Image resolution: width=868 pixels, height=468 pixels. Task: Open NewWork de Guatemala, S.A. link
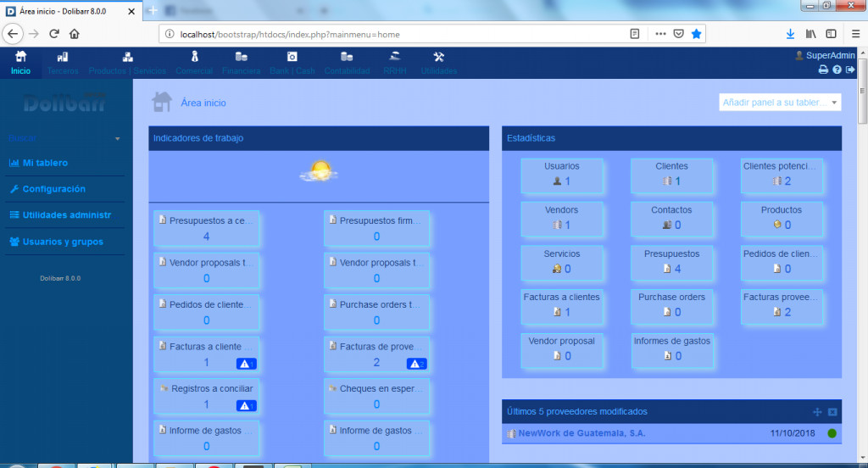[x=581, y=433]
